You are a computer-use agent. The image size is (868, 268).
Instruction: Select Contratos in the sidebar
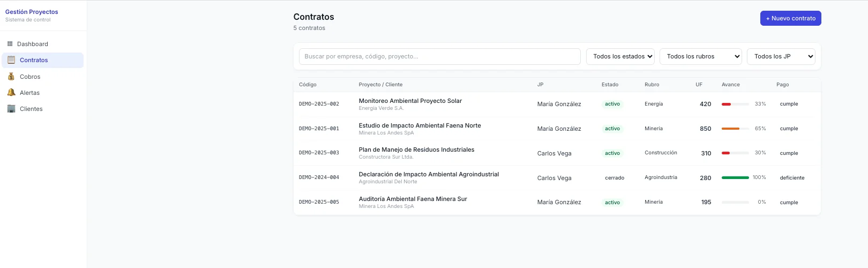[x=42, y=60]
